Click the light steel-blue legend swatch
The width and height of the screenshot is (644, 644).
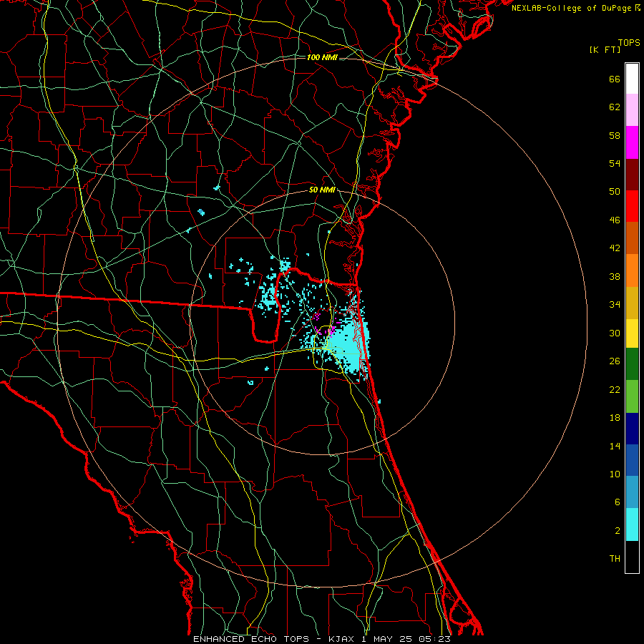pyautogui.click(x=632, y=492)
